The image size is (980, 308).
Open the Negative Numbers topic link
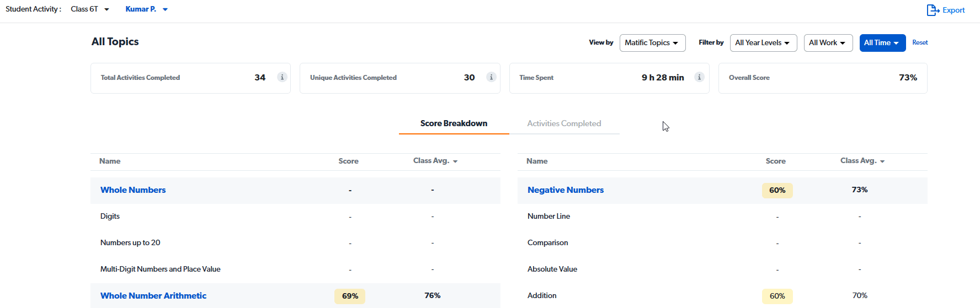pyautogui.click(x=565, y=190)
